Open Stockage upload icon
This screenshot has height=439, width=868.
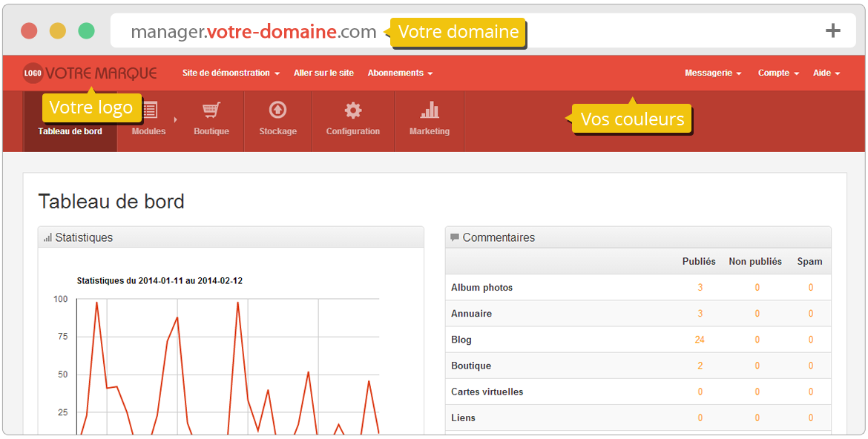pyautogui.click(x=278, y=110)
